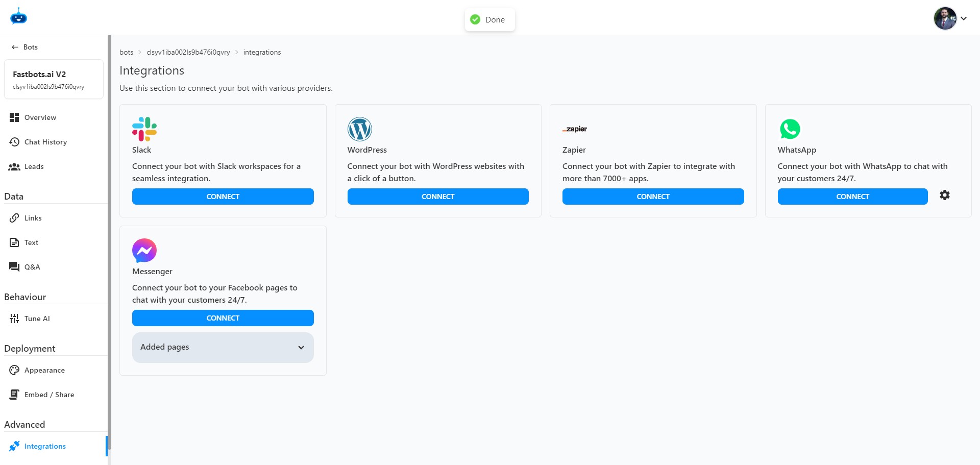Click the Zapier logo

(x=575, y=129)
